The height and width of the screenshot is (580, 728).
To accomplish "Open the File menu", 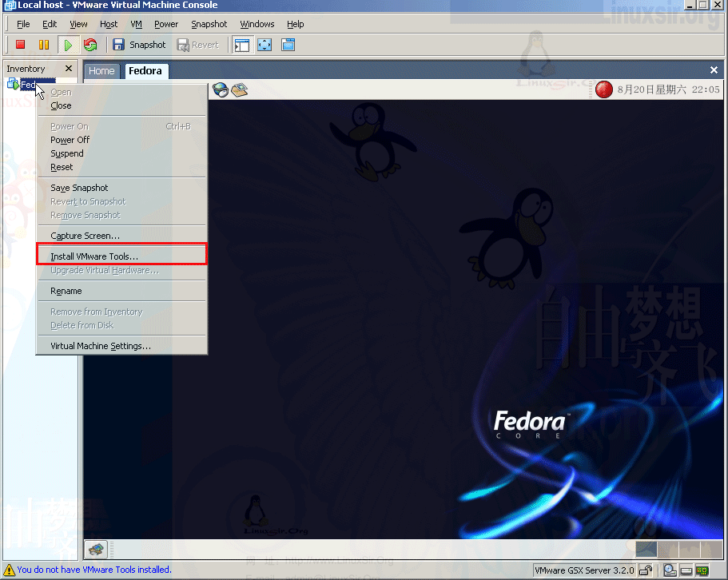I will tap(23, 24).
